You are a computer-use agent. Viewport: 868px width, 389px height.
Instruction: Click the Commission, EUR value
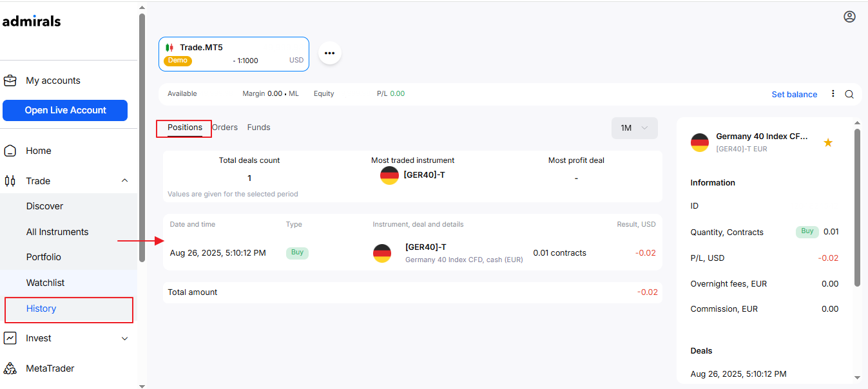click(x=830, y=309)
